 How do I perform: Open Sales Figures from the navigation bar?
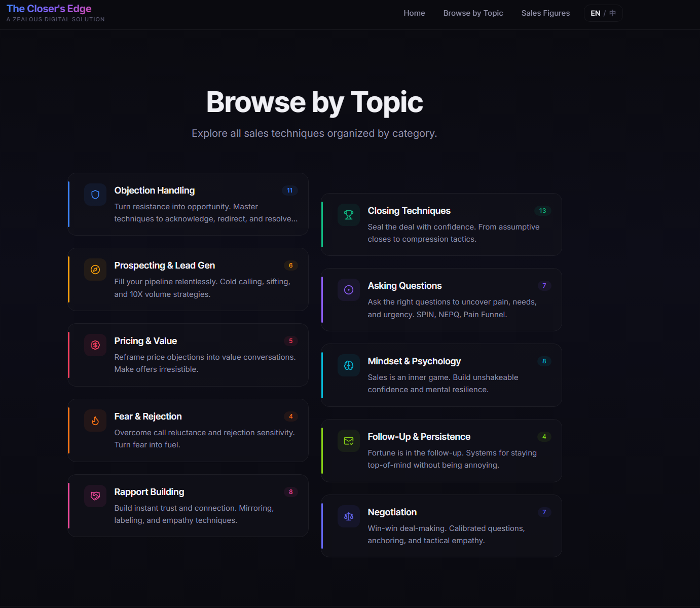click(x=545, y=13)
